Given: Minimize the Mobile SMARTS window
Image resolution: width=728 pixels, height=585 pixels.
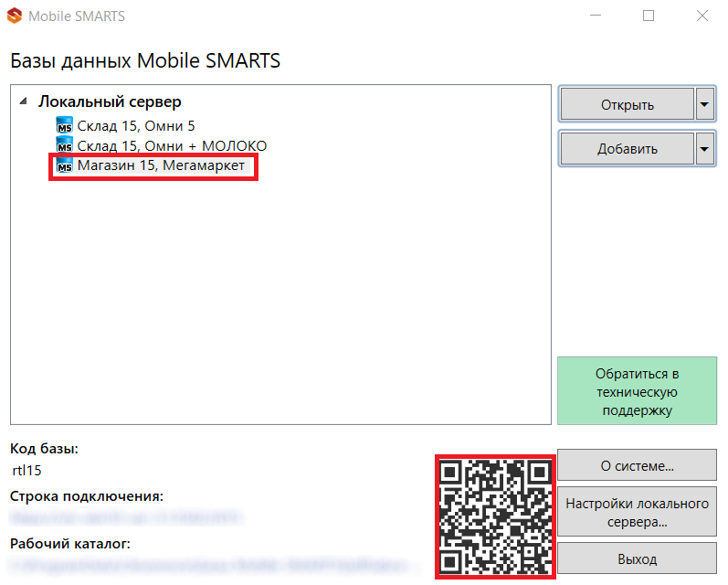Looking at the screenshot, I should (596, 16).
